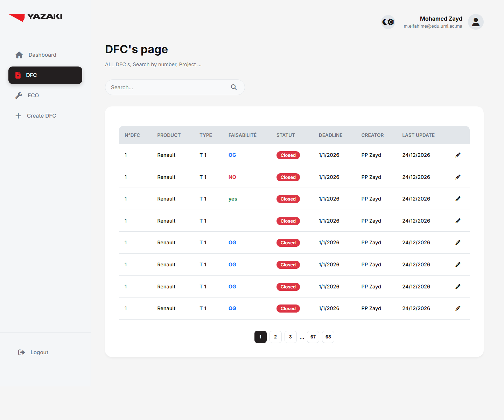The height and width of the screenshot is (420, 504).
Task: Go to pagination page 2
Action: pyautogui.click(x=275, y=337)
